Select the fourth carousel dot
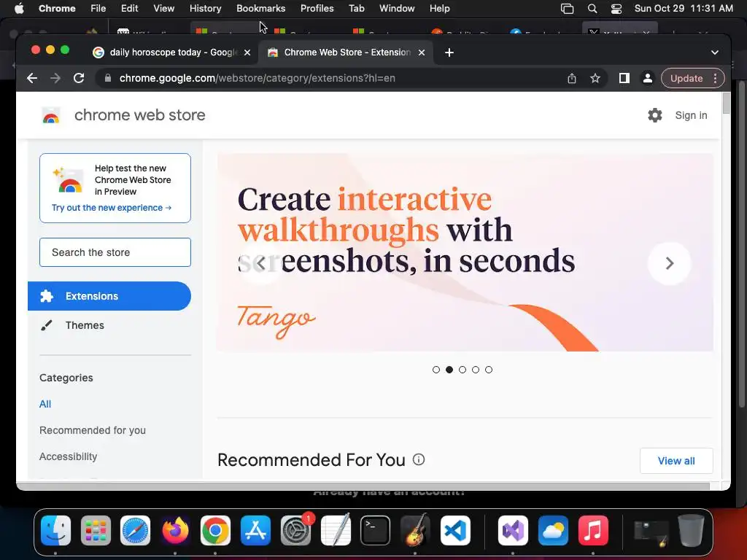 (476, 370)
